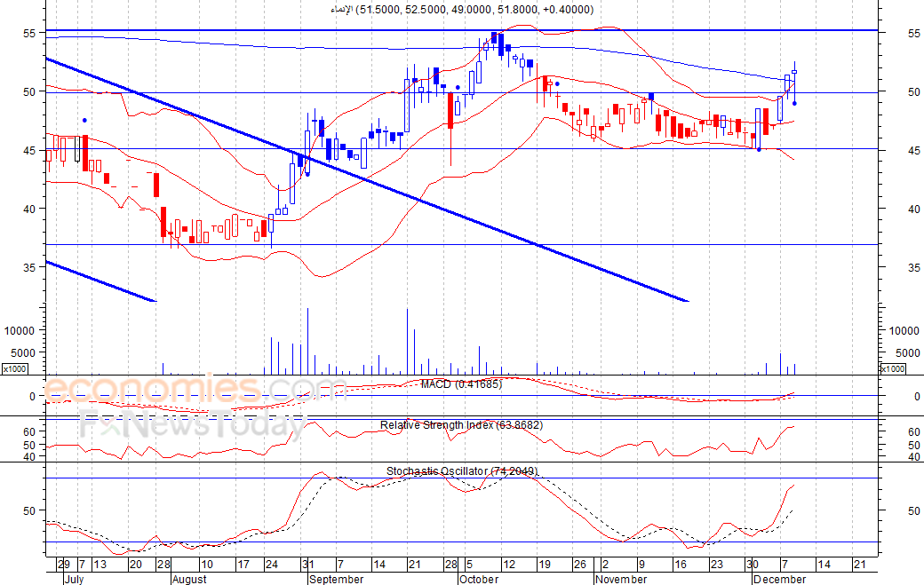
Task: Click date label 17 in August
Action: (243, 565)
